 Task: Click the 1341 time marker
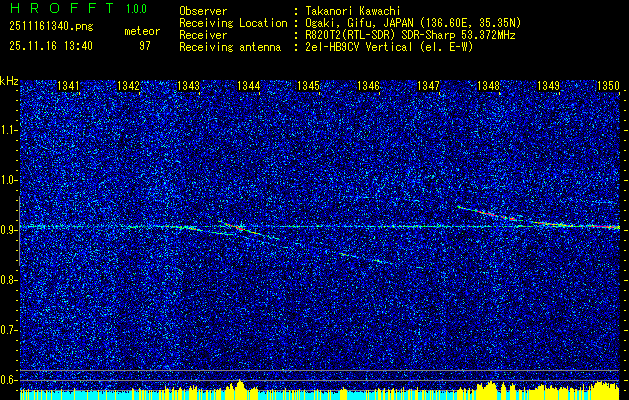[x=68, y=86]
